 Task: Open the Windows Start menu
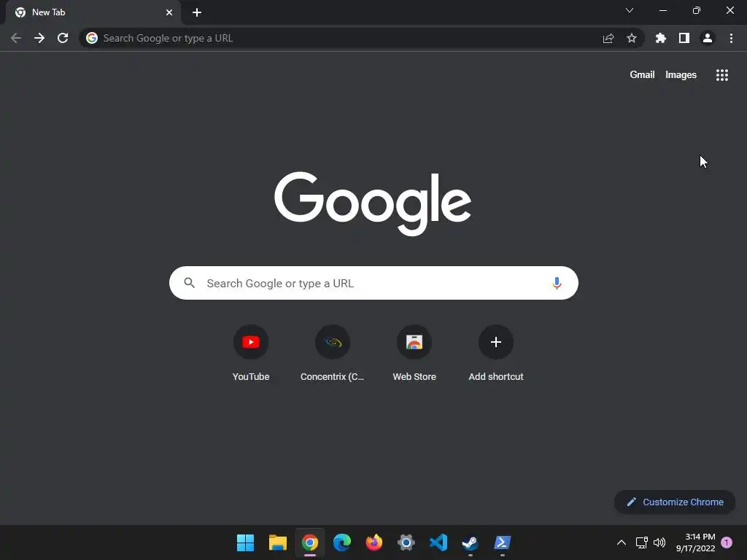point(246,542)
